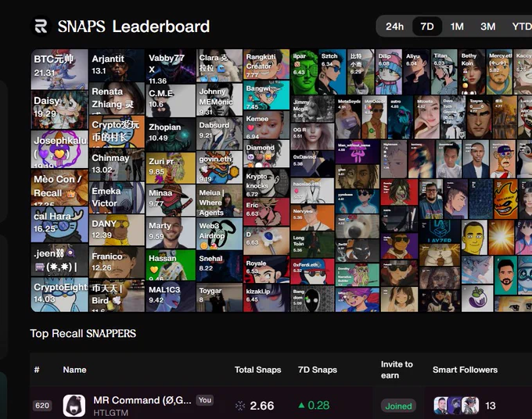Open the Clara tile

click(219, 66)
